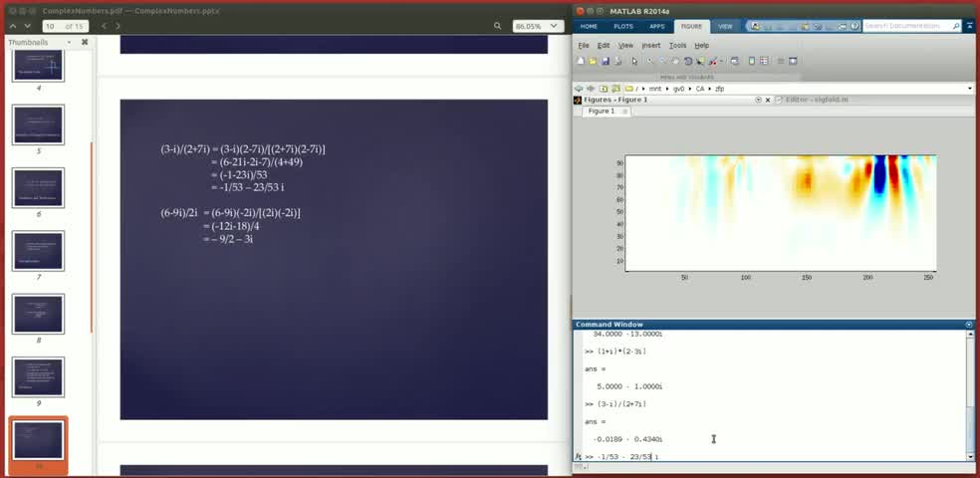This screenshot has height=478, width=980.
Task: Select the highlighted page 10 thumbnail
Action: (38, 440)
